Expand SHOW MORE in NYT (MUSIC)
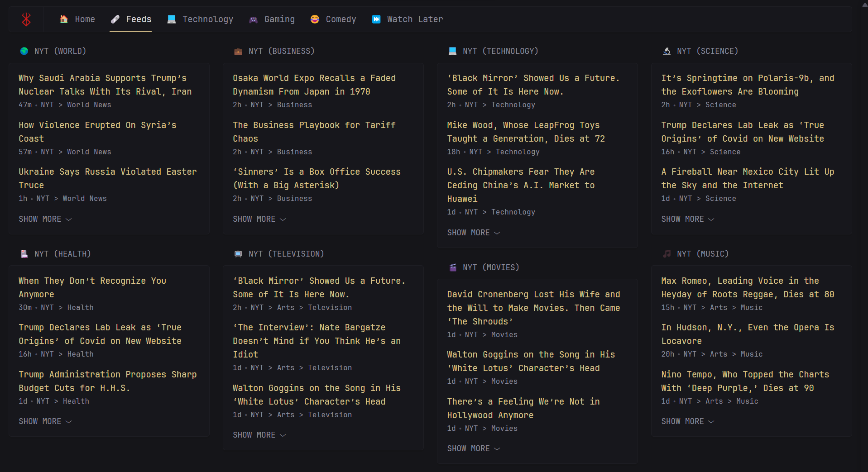 (x=688, y=421)
